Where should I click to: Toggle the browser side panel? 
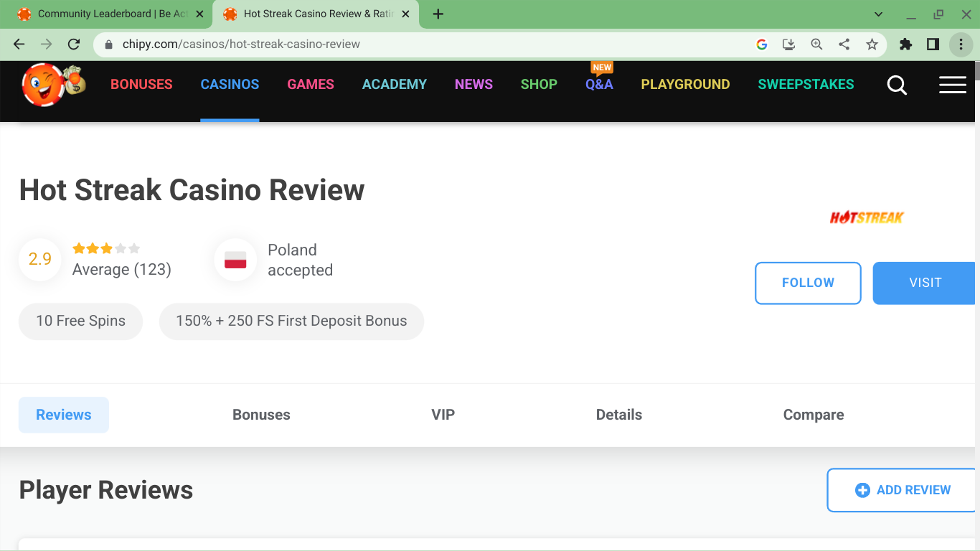tap(933, 44)
